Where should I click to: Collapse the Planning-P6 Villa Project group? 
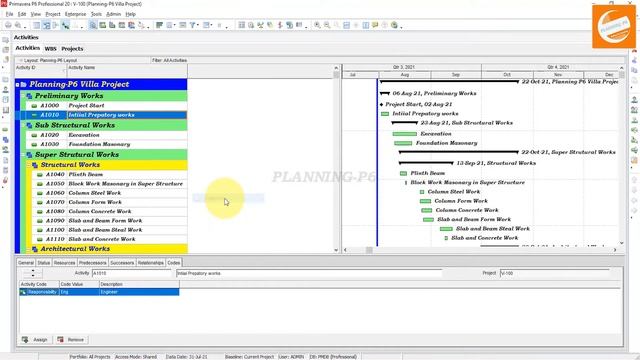coord(17,84)
